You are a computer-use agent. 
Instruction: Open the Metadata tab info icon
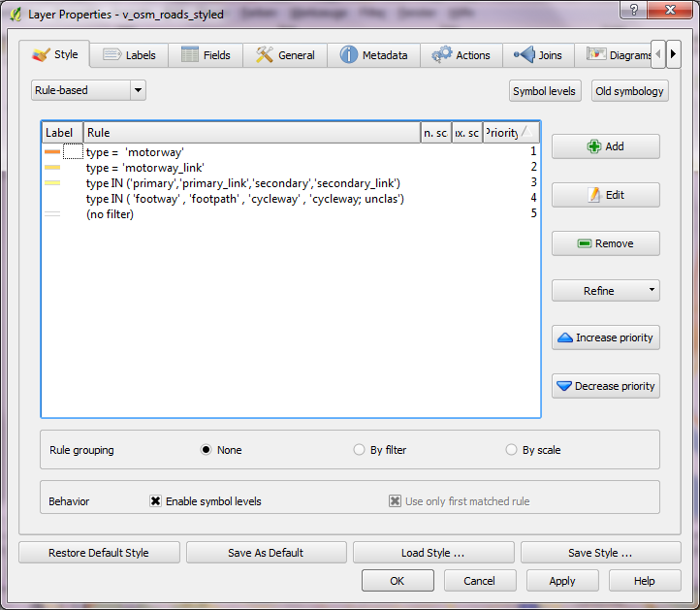click(x=349, y=55)
